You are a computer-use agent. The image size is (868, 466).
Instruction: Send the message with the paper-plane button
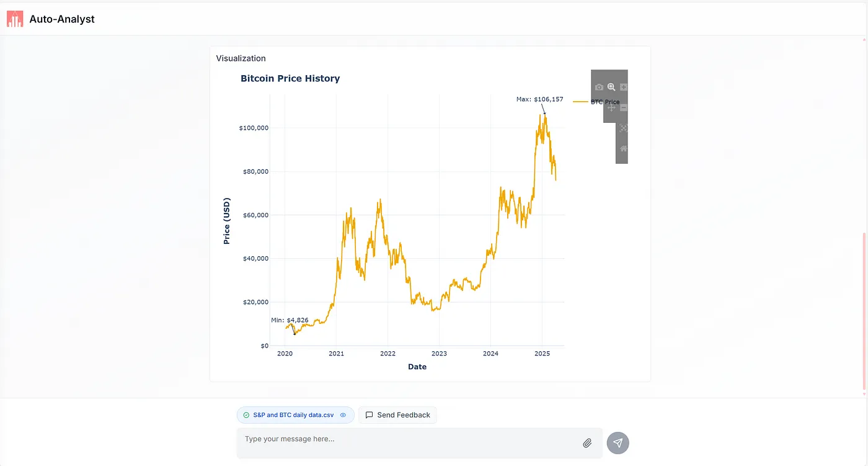(618, 443)
